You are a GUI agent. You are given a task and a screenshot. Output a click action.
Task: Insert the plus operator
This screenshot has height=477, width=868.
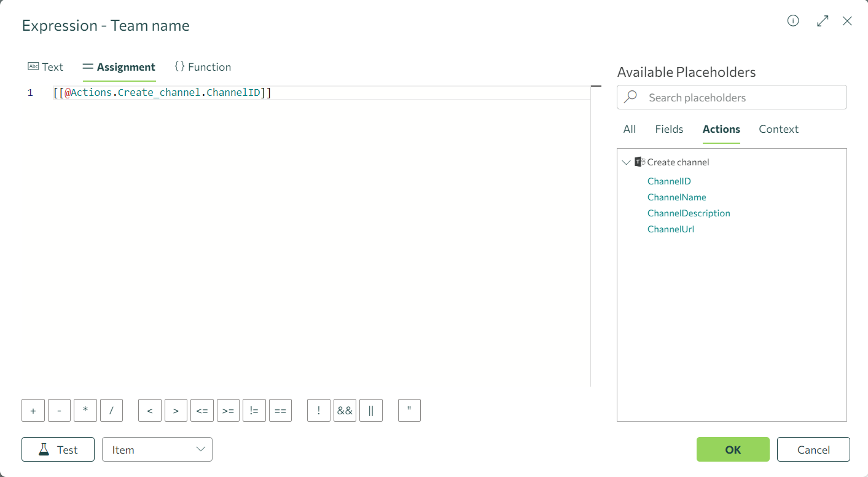pos(33,411)
